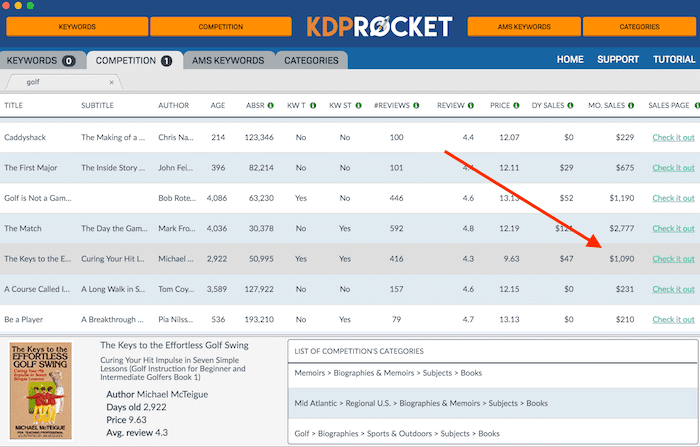The width and height of the screenshot is (700, 447).
Task: Select the Caddyshack title row
Action: [x=25, y=138]
